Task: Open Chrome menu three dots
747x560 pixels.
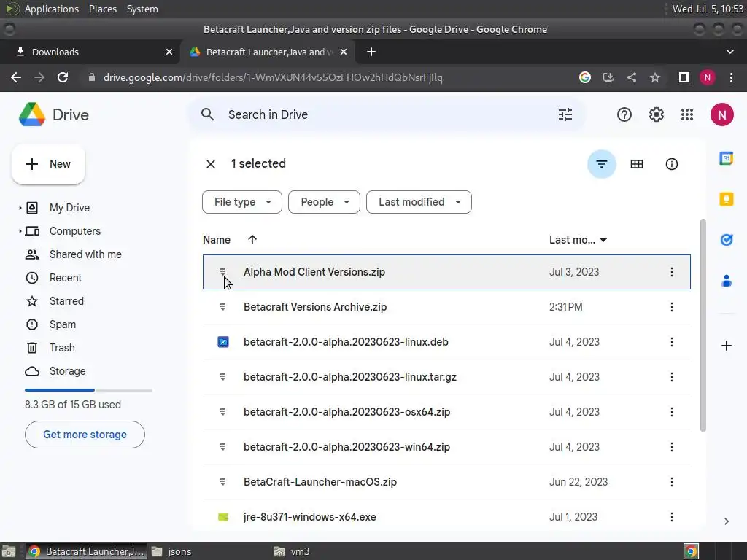Action: pyautogui.click(x=731, y=77)
